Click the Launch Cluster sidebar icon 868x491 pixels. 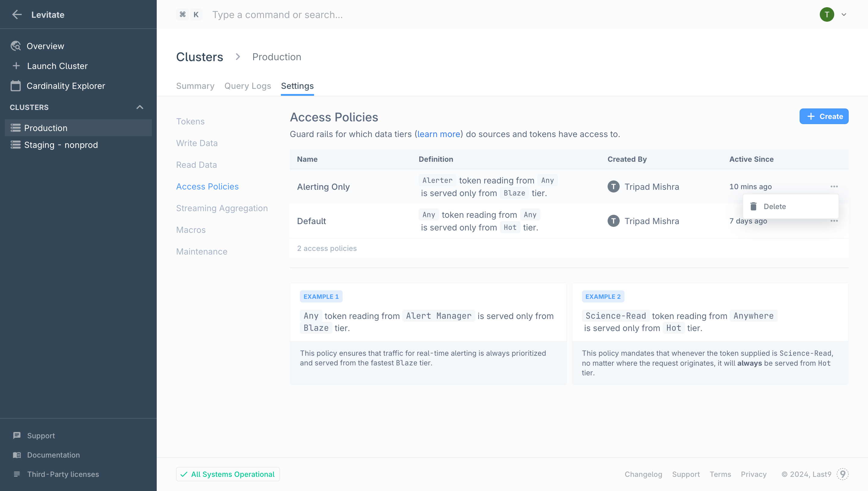click(x=16, y=66)
